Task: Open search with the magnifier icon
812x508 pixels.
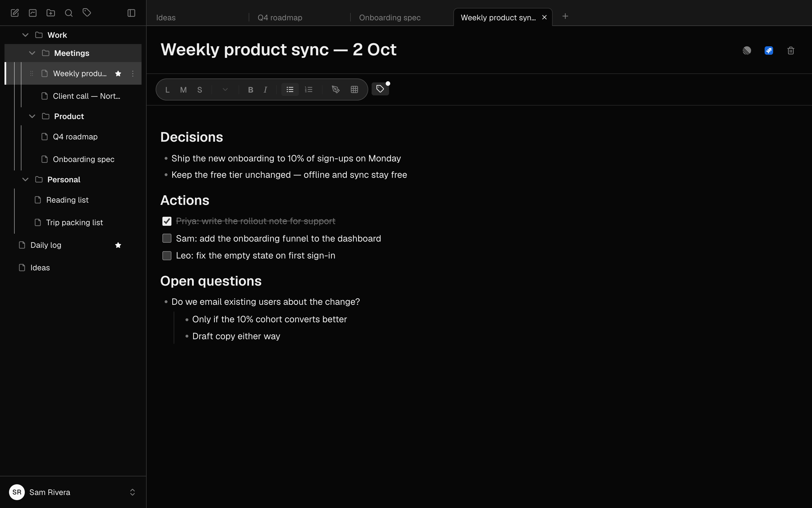Action: pos(69,13)
